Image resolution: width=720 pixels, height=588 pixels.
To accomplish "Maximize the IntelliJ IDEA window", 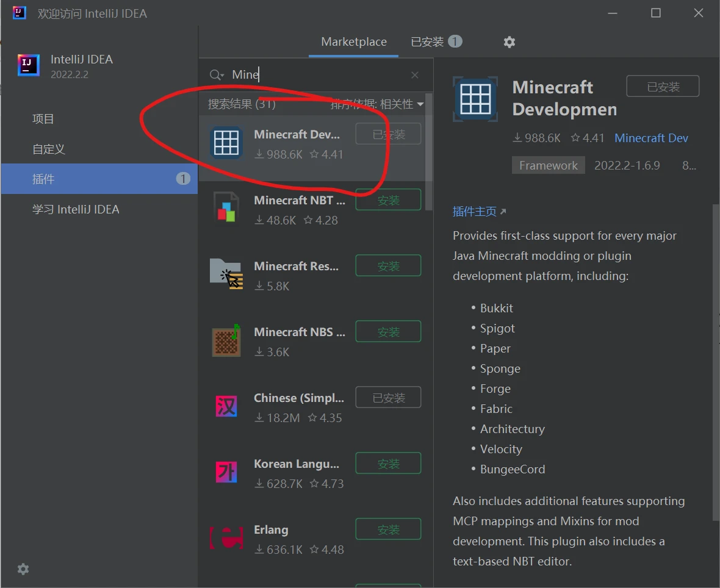I will [x=656, y=13].
